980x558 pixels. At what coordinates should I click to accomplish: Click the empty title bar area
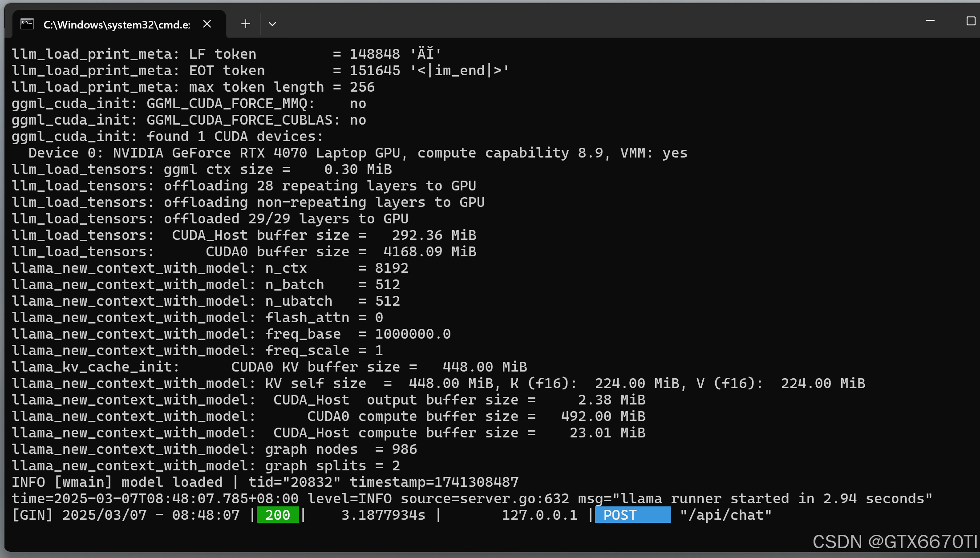pyautogui.click(x=579, y=22)
